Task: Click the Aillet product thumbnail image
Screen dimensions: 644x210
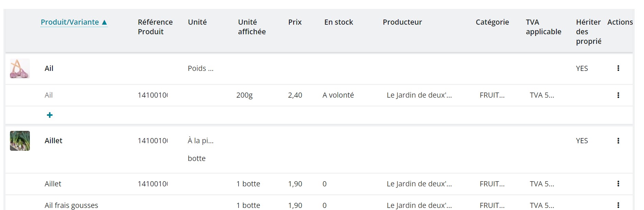Action: (x=20, y=141)
